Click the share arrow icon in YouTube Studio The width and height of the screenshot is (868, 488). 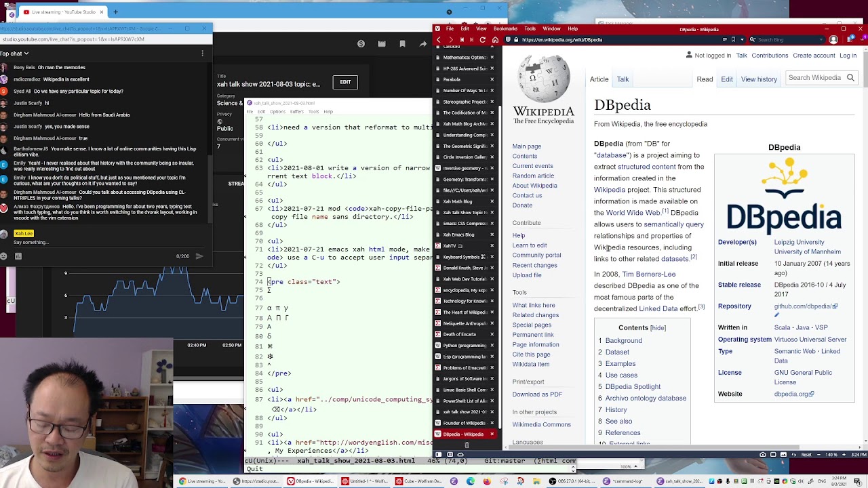[x=423, y=44]
